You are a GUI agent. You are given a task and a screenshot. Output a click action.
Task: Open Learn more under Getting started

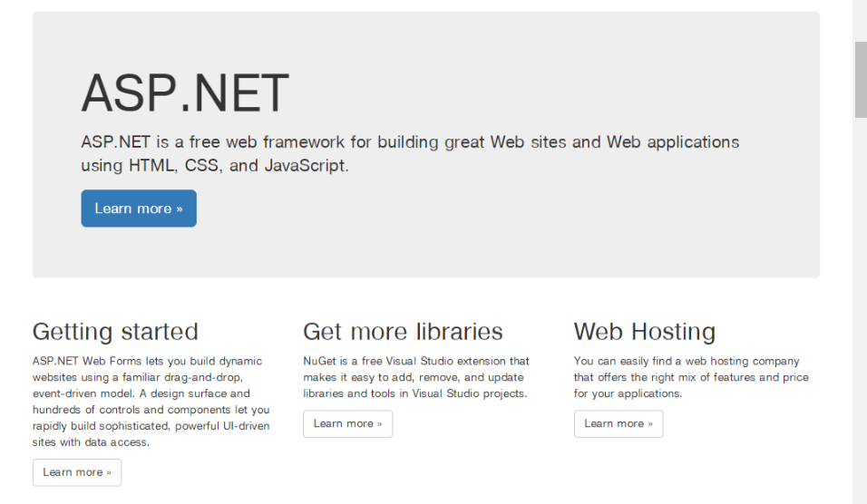[77, 472]
